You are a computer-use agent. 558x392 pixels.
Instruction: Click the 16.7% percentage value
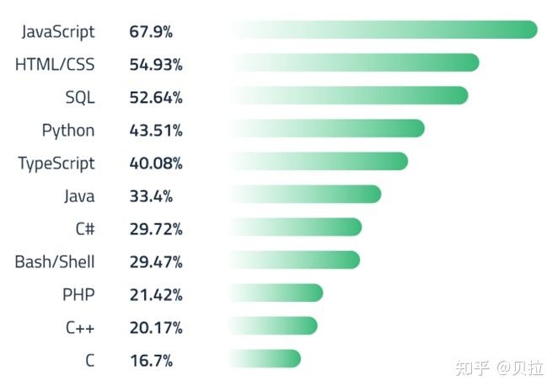pyautogui.click(x=151, y=361)
